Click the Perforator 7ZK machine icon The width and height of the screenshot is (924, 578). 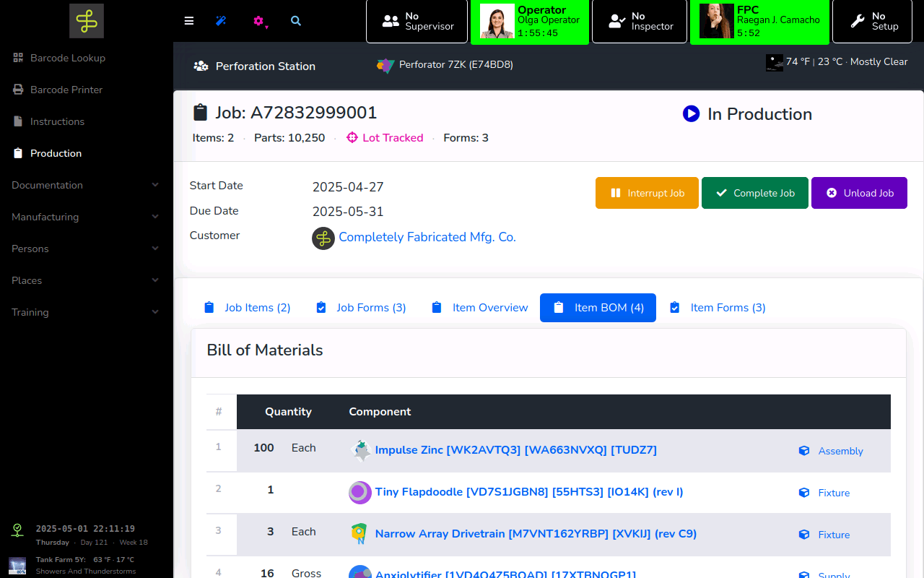[x=385, y=65]
